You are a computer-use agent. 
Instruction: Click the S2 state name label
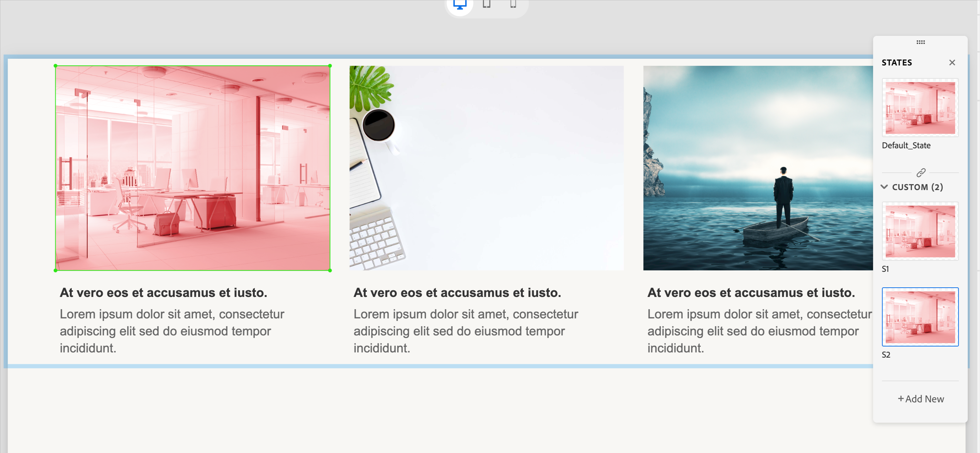click(x=886, y=355)
